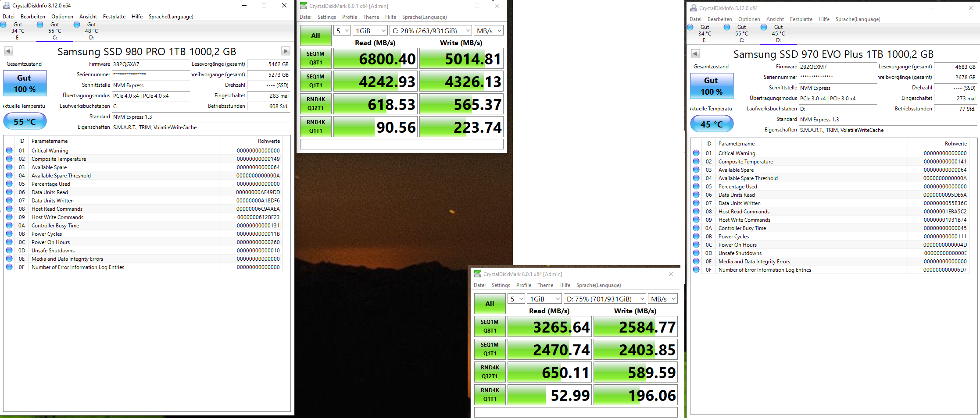Click the Gut 100 % health button for the 980 PRO

click(25, 83)
